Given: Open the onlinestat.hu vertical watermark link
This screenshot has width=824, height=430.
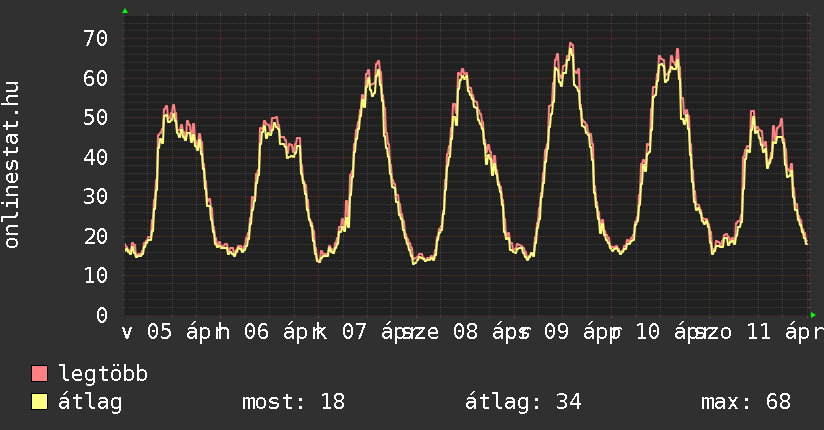Looking at the screenshot, I should (13, 166).
